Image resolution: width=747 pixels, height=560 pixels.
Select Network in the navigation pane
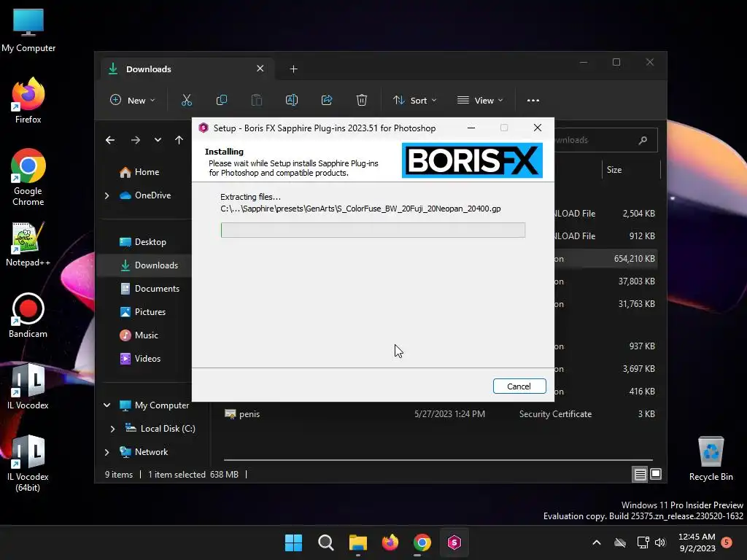coord(144,452)
